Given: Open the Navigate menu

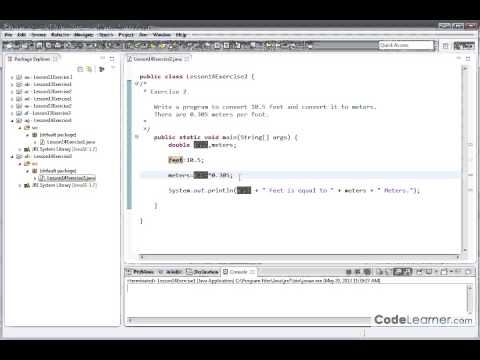Looking at the screenshot, I should click(84, 35).
